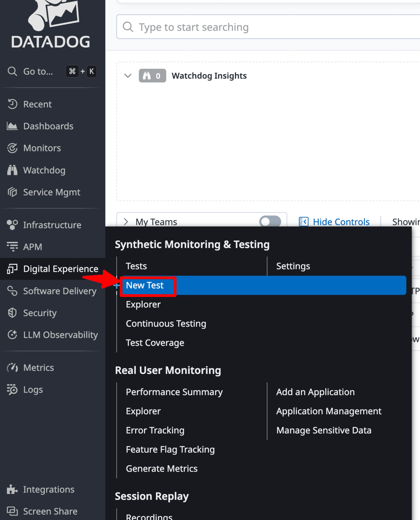Open the Service Mgmt menu label
The height and width of the screenshot is (520, 420).
52,192
